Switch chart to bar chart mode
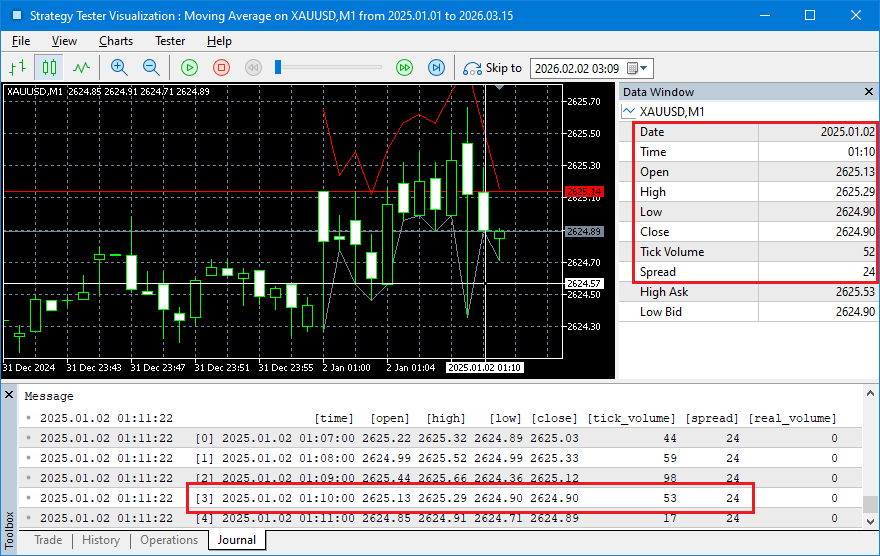The height and width of the screenshot is (556, 880). click(17, 68)
